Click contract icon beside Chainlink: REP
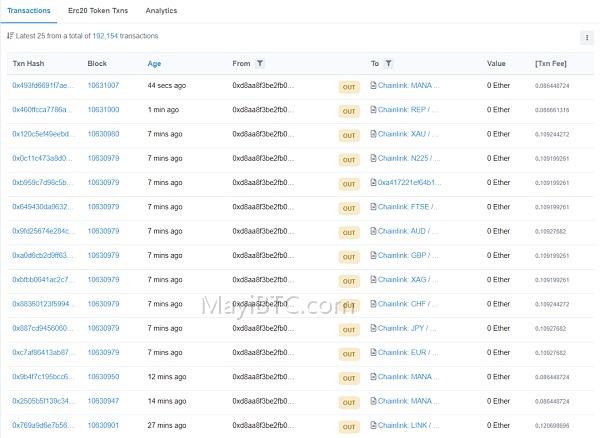 click(373, 109)
